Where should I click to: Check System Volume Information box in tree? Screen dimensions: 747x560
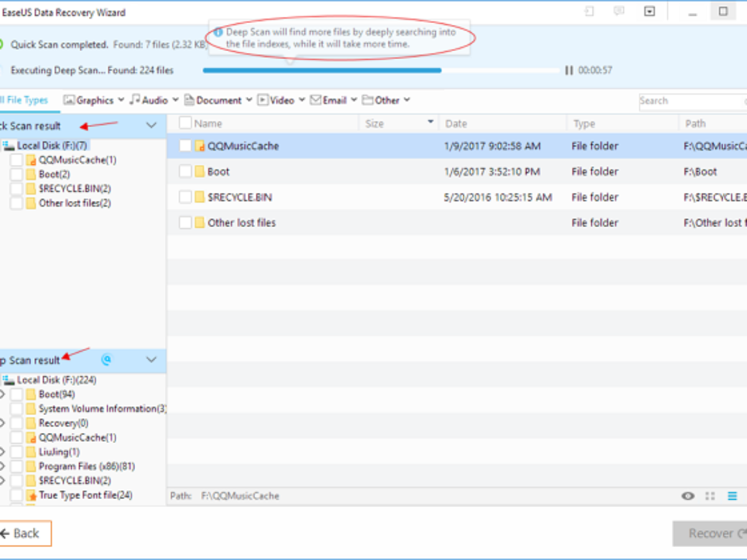pos(16,409)
